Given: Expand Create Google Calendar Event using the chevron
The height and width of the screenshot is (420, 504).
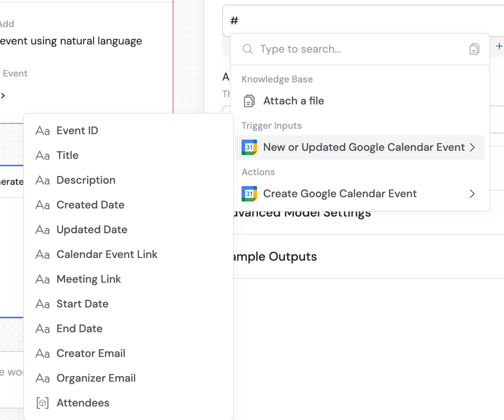Looking at the screenshot, I should pyautogui.click(x=472, y=194).
